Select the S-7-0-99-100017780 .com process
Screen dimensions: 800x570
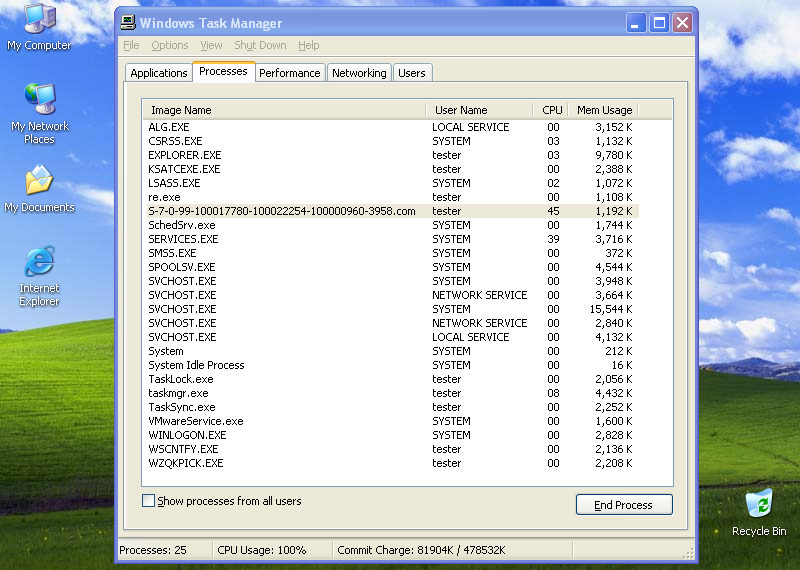pos(392,211)
